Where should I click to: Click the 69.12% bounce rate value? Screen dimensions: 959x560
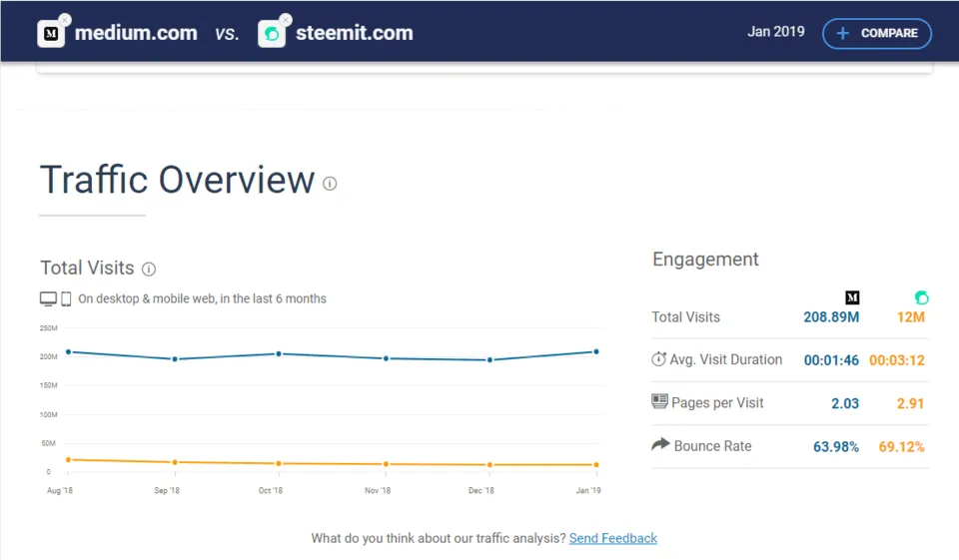901,447
